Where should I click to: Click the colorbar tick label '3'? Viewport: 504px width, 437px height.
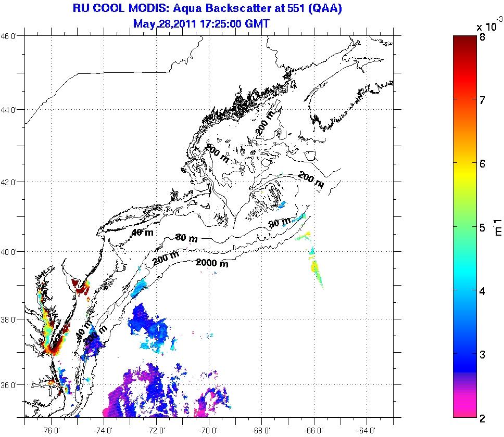pyautogui.click(x=482, y=355)
